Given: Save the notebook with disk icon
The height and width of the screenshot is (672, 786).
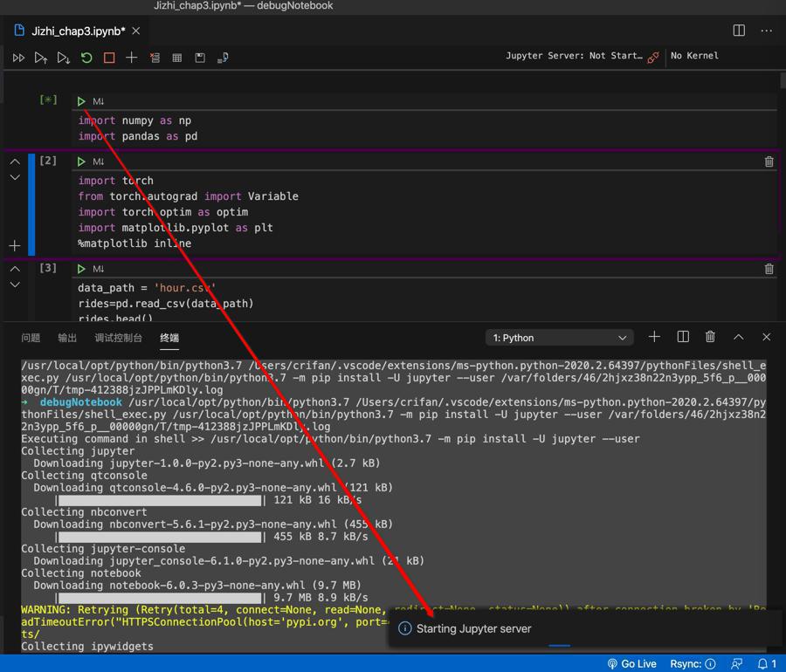Looking at the screenshot, I should [200, 58].
